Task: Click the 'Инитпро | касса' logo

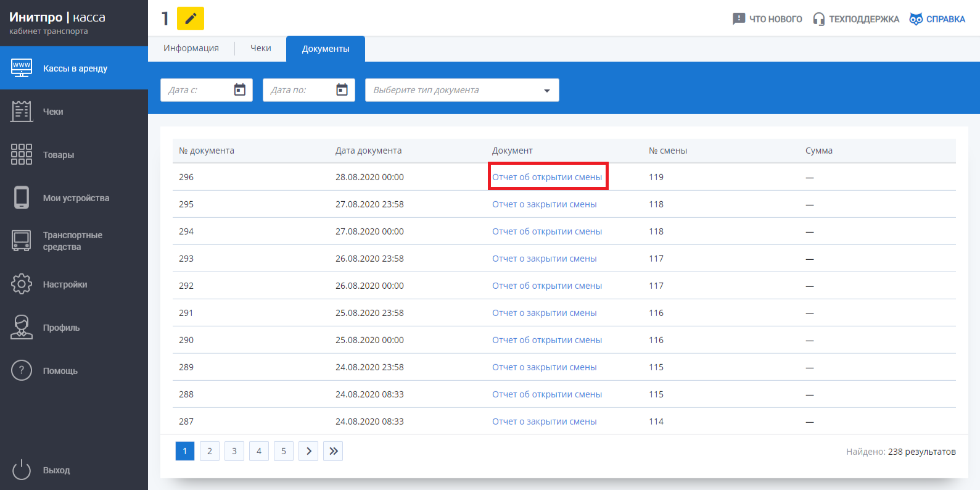Action: [x=57, y=17]
